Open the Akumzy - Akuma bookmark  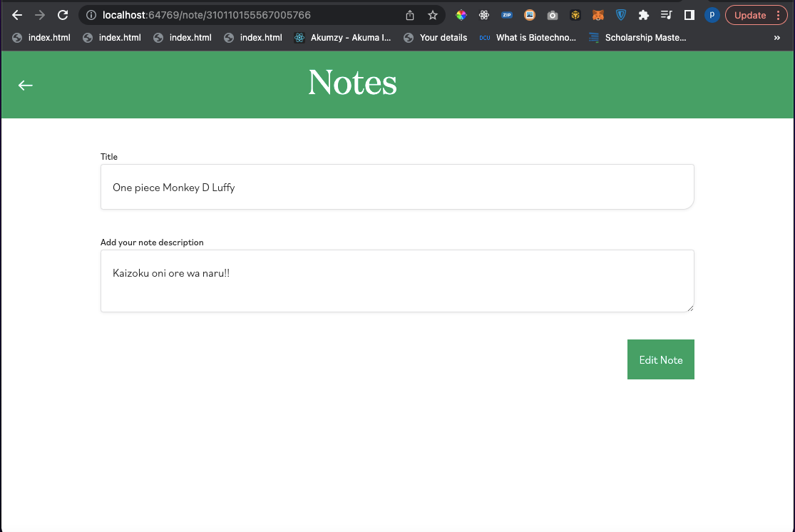tap(343, 38)
